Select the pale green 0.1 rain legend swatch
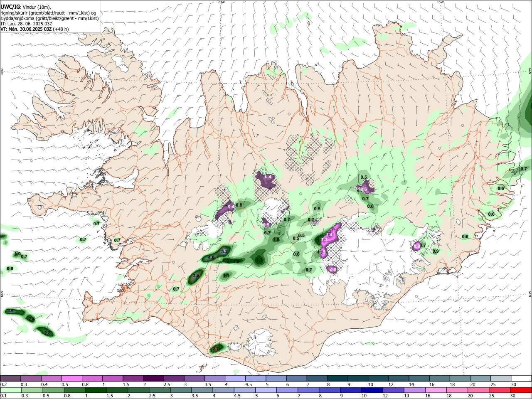 pyautogui.click(x=11, y=390)
